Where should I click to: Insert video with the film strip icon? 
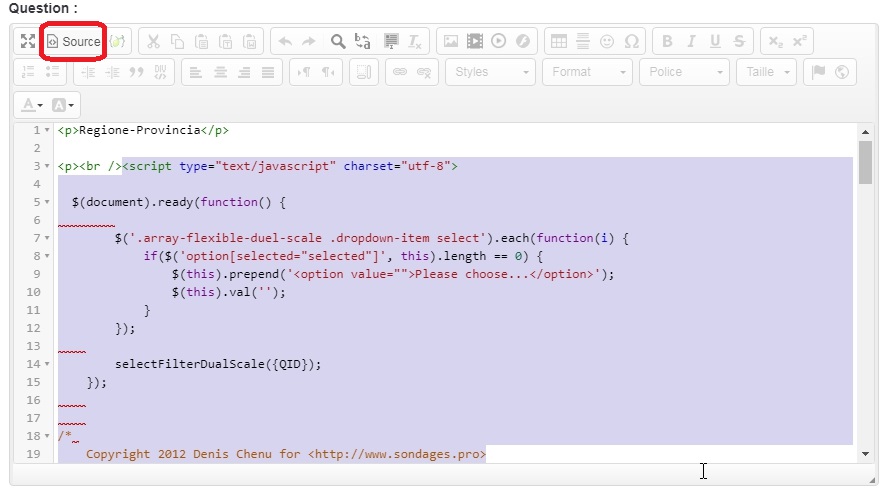tap(475, 41)
